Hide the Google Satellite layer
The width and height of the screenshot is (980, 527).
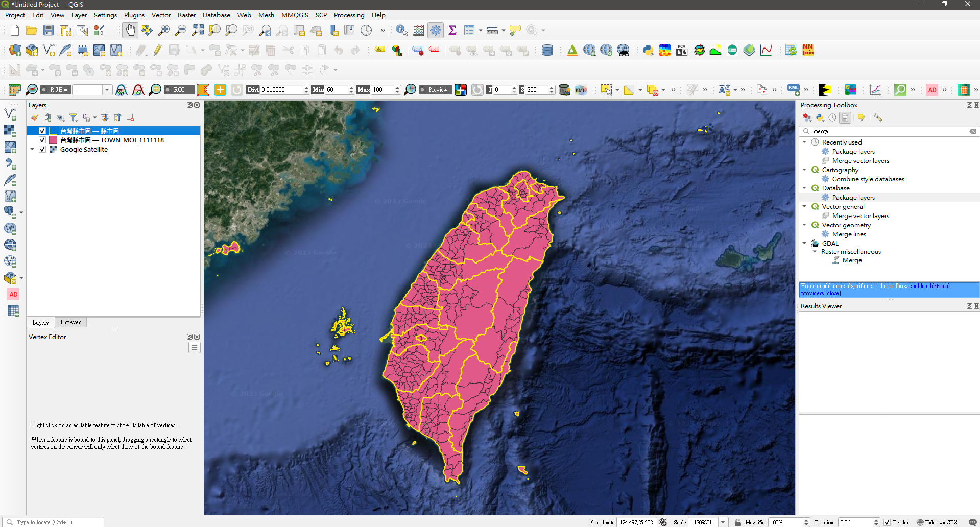pos(43,149)
